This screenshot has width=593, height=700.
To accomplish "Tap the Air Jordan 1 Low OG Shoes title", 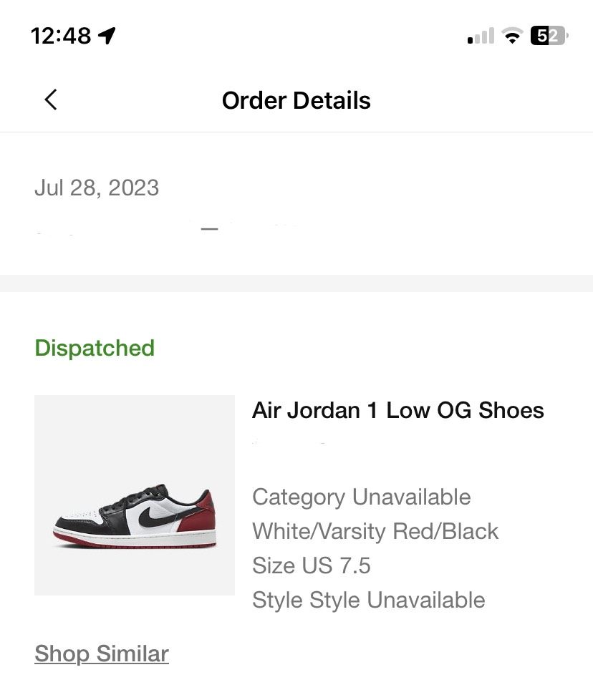I will (397, 410).
